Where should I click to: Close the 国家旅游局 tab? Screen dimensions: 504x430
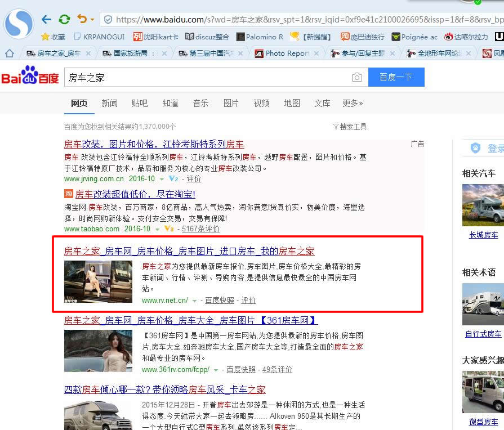pyautogui.click(x=164, y=53)
